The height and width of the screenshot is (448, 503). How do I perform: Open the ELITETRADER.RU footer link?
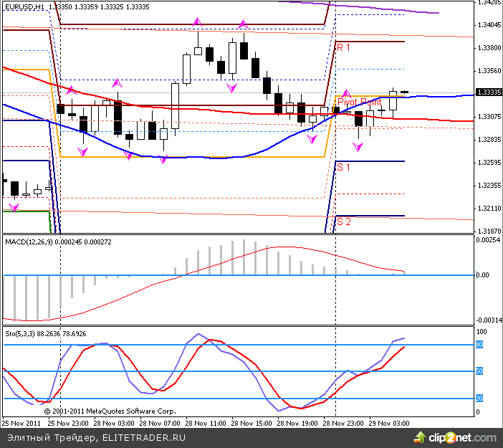[144, 437]
